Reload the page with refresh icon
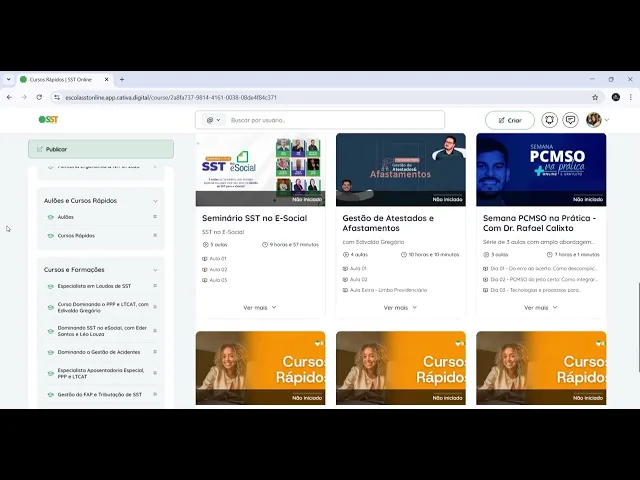Image resolution: width=640 pixels, height=480 pixels. 39,97
